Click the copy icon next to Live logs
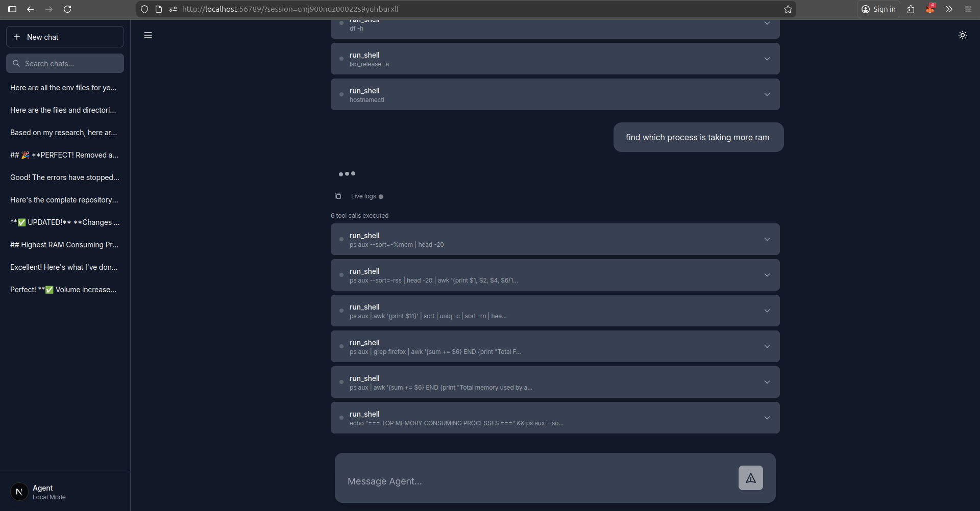Image resolution: width=980 pixels, height=511 pixels. click(338, 196)
